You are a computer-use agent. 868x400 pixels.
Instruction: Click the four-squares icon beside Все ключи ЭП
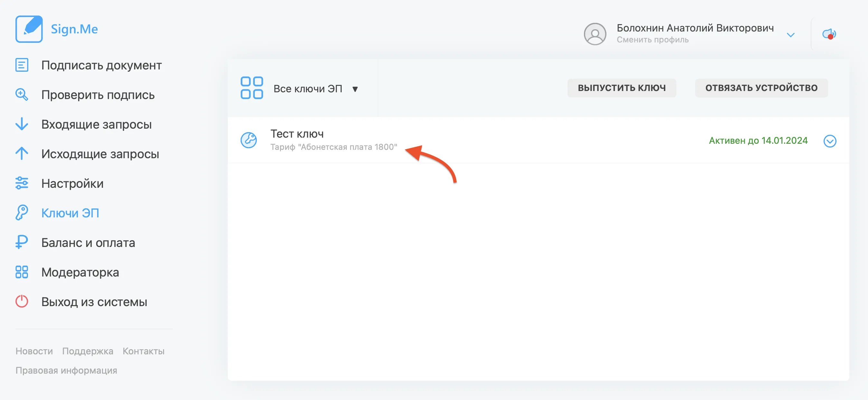tap(252, 88)
